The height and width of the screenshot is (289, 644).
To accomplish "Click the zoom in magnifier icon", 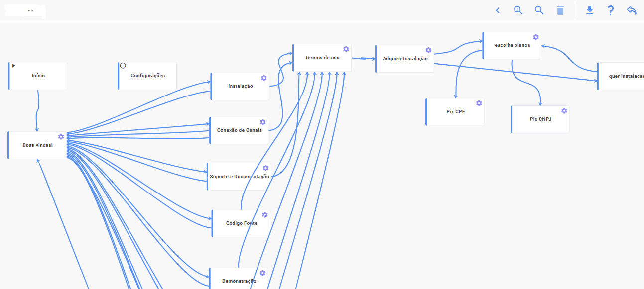I will [x=518, y=10].
